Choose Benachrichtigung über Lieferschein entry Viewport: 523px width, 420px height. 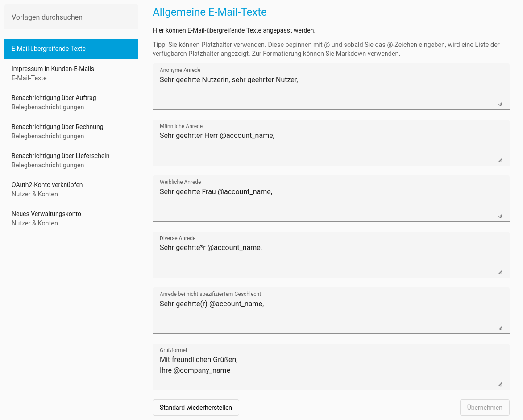tap(71, 161)
